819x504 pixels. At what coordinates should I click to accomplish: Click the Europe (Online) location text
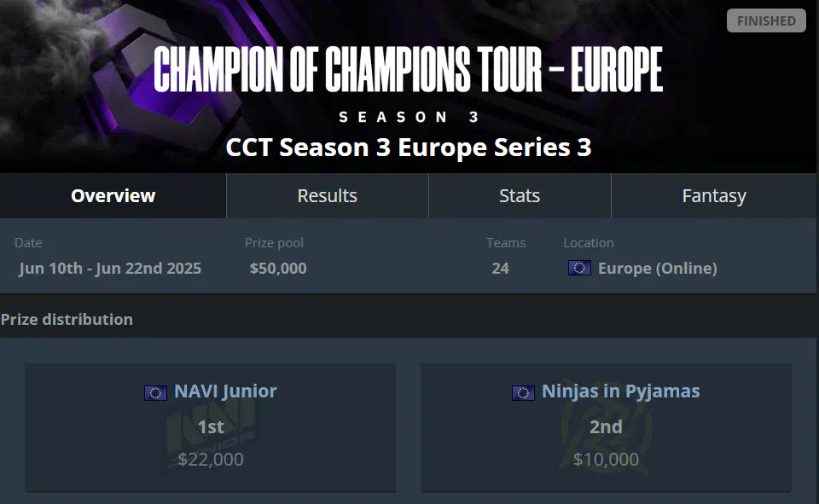tap(657, 269)
